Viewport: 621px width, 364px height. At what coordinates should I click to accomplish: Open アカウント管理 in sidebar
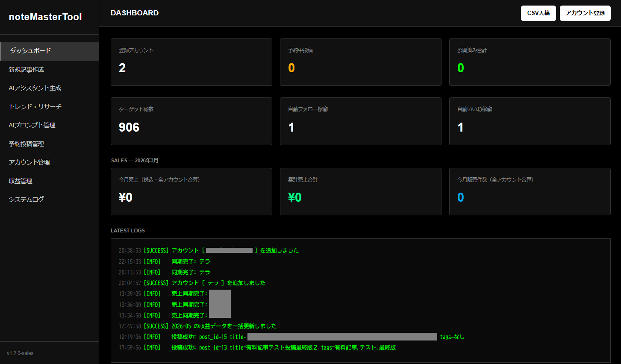29,162
